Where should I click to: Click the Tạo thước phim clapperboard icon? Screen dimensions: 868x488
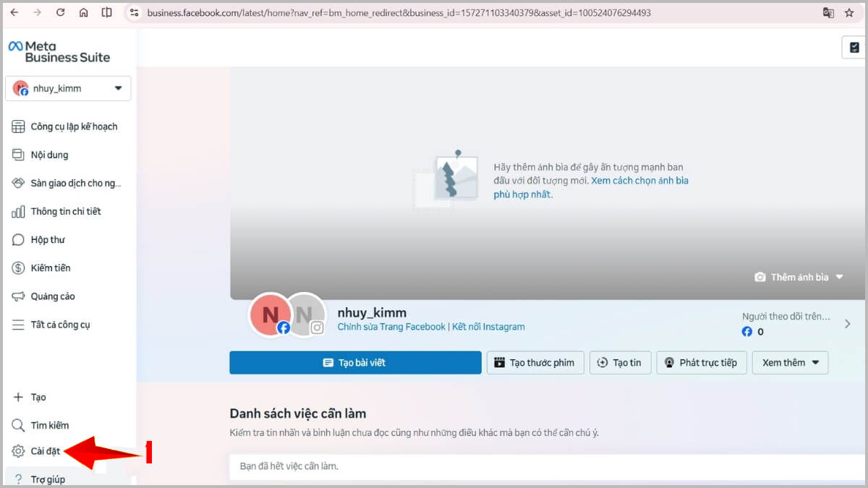click(x=501, y=362)
